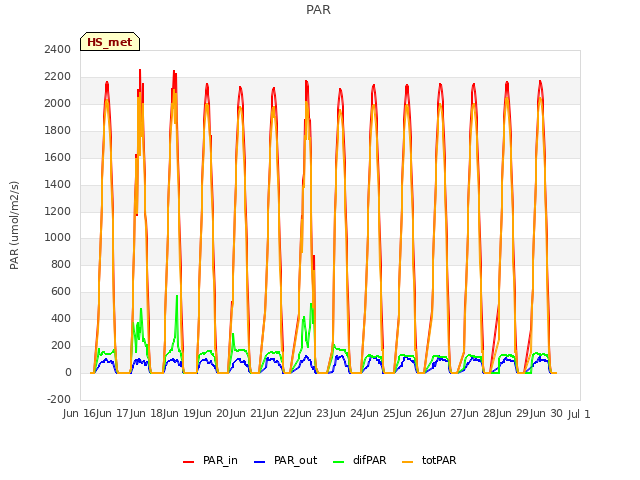The image size is (640, 480).
Task: Click the 28Jun x-axis date label
Action: (x=497, y=414)
